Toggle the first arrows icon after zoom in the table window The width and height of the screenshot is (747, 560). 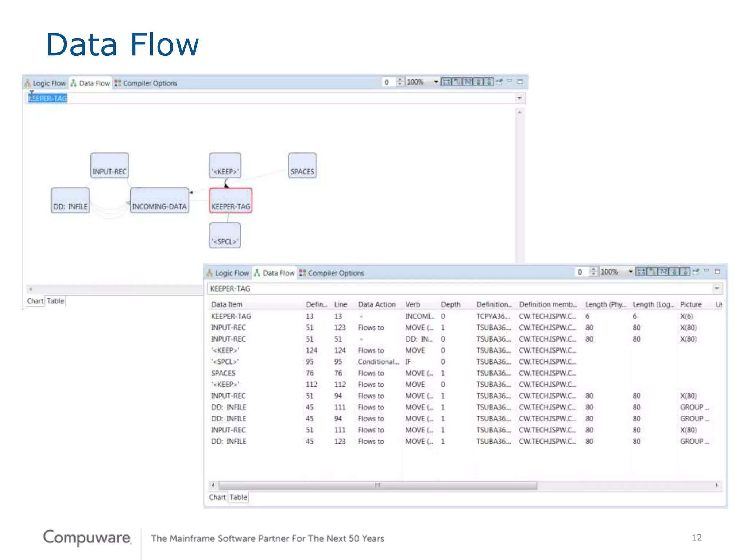641,272
